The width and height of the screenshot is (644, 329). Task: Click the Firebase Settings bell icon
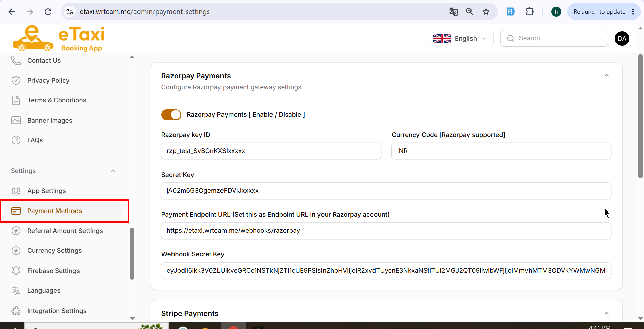(x=16, y=271)
